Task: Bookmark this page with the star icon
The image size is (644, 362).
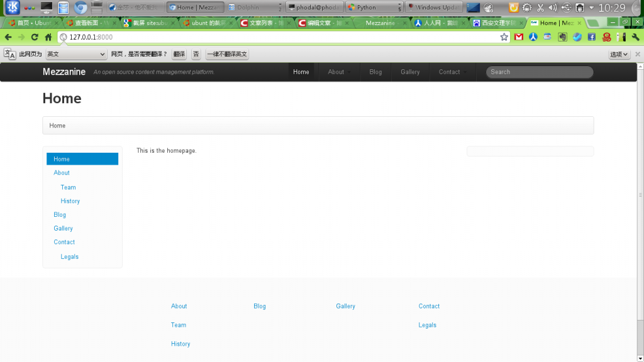Action: (x=503, y=36)
